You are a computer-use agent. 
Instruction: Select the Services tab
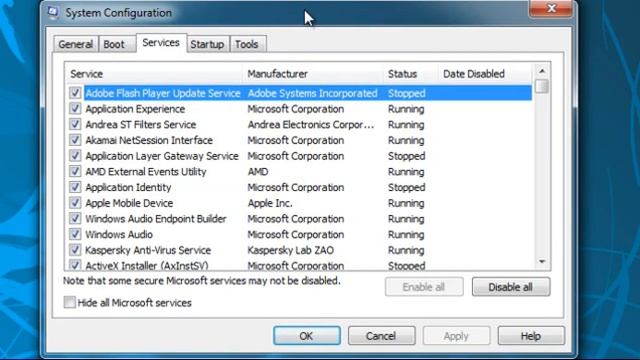click(161, 42)
